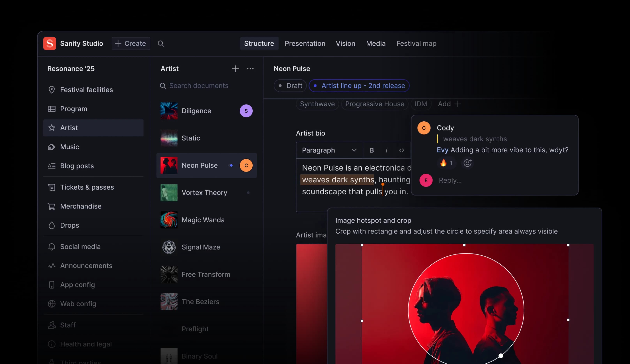Click the globe icon beside Web config

click(51, 304)
